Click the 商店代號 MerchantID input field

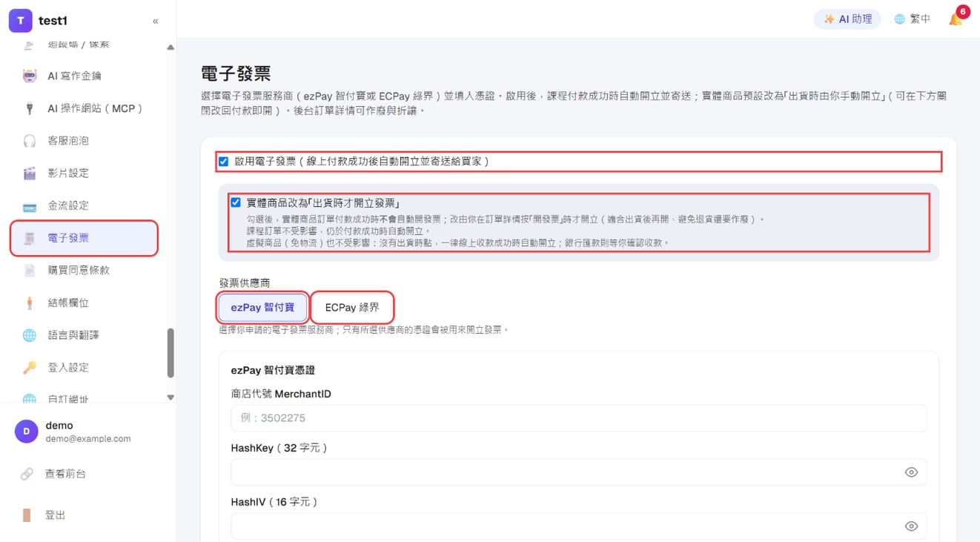578,418
